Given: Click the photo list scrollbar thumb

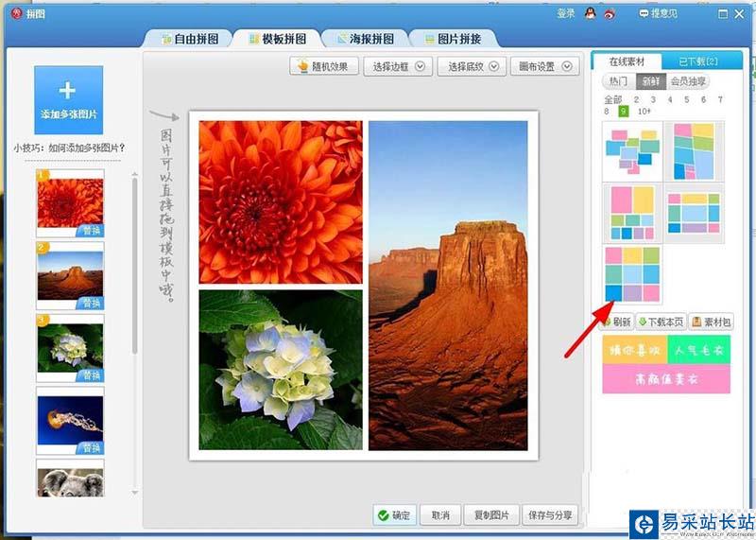Looking at the screenshot, I should point(134,266).
